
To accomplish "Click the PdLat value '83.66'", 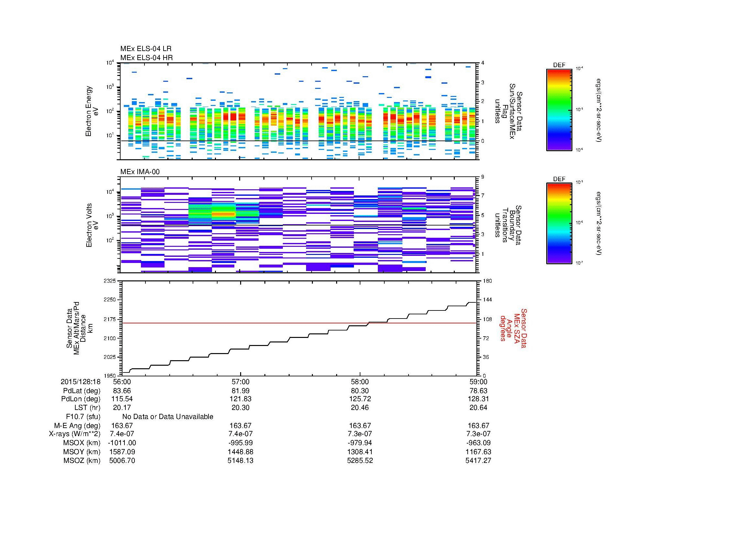I will point(122,391).
